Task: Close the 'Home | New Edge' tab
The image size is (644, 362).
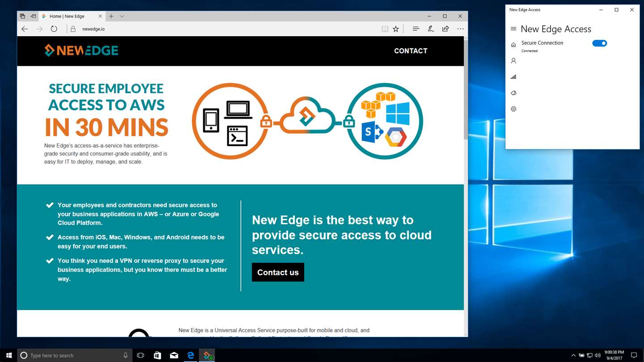Action: click(100, 16)
